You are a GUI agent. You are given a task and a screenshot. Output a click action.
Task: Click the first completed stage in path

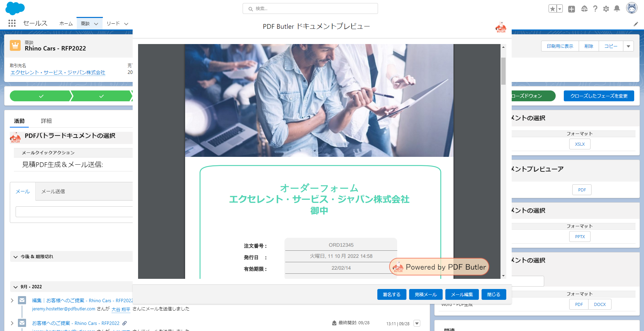(x=41, y=96)
